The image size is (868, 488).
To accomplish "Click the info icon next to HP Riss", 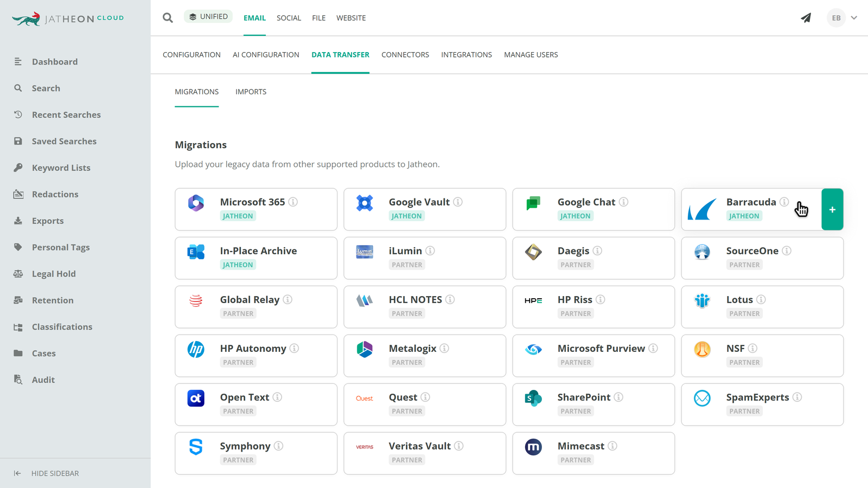I will (x=601, y=299).
